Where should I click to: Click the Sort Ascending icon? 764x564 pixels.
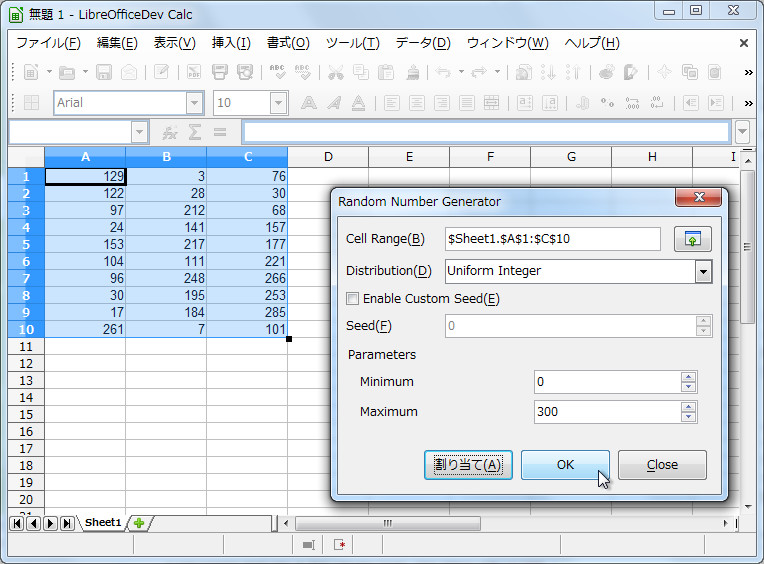coord(549,72)
